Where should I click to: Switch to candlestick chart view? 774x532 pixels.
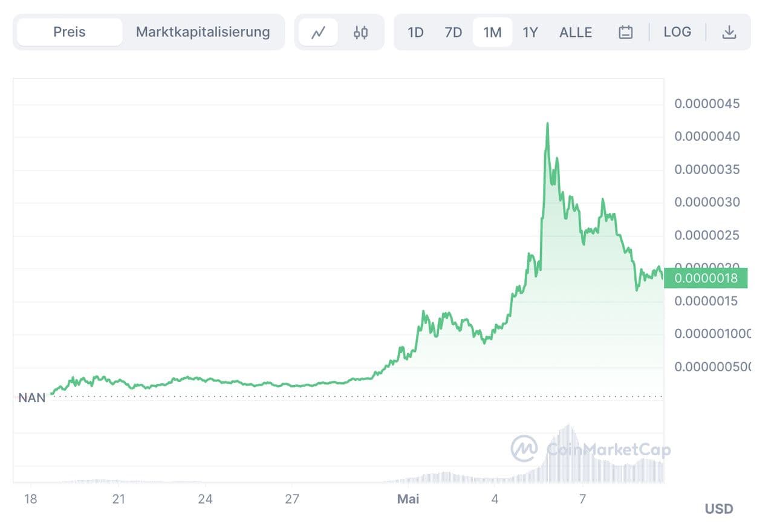[x=361, y=33]
